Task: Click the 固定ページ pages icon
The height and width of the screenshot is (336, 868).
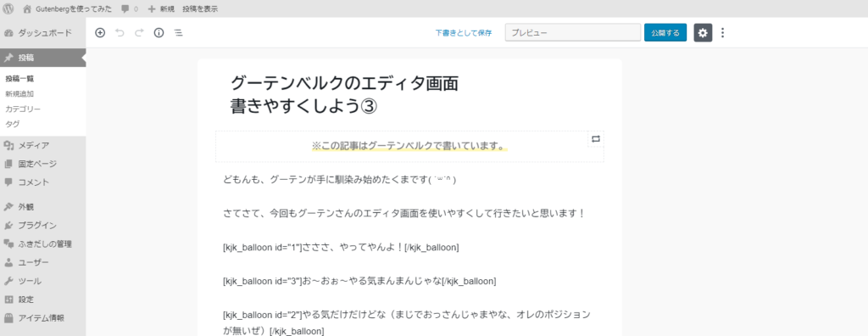Action: click(8, 164)
